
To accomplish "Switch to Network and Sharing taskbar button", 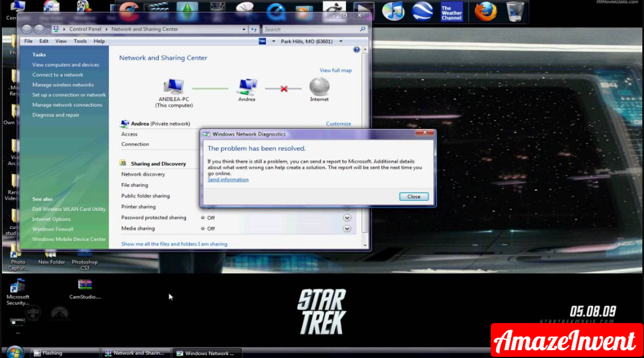I will point(136,353).
